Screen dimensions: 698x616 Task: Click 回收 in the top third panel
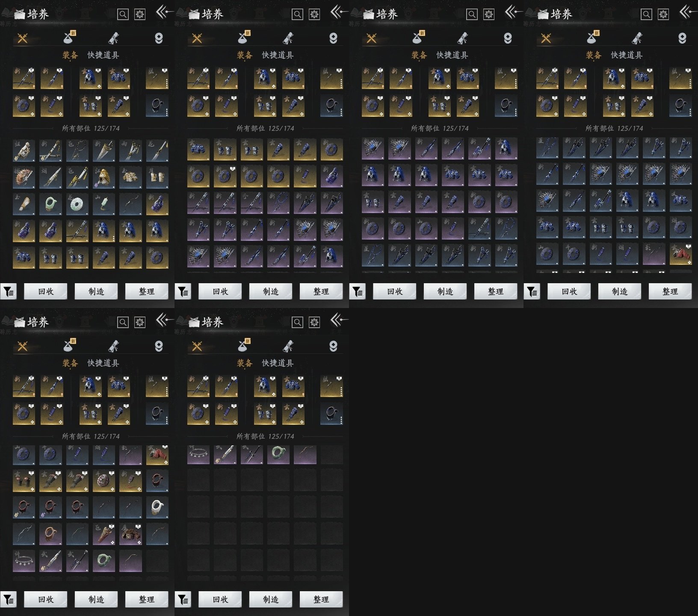click(x=395, y=292)
